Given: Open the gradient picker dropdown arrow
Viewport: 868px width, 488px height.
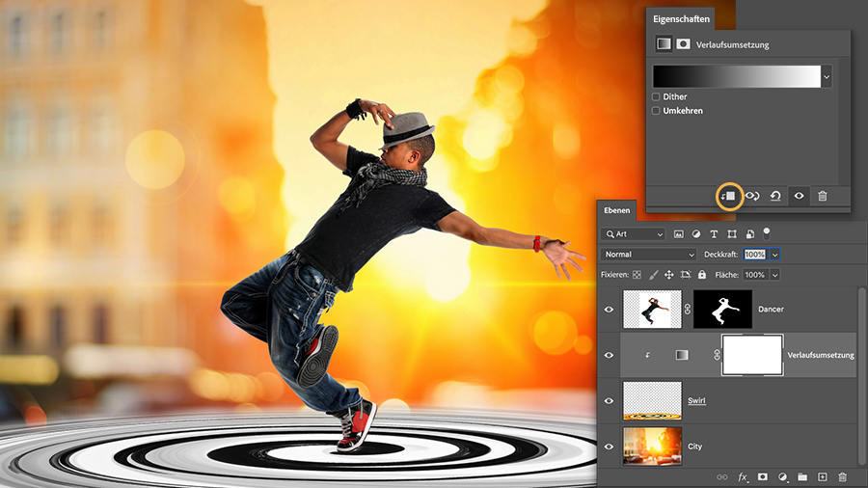Looking at the screenshot, I should point(827,77).
